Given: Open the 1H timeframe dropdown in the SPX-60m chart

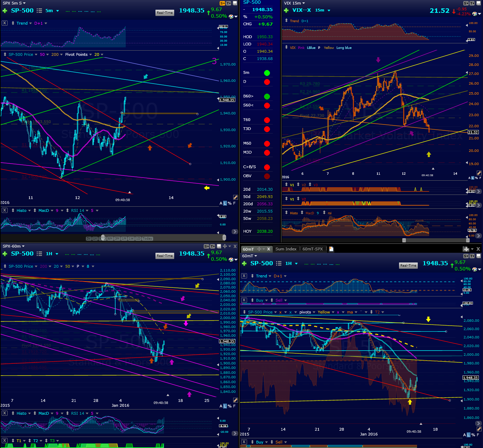Looking at the screenshot, I should 57,254.
